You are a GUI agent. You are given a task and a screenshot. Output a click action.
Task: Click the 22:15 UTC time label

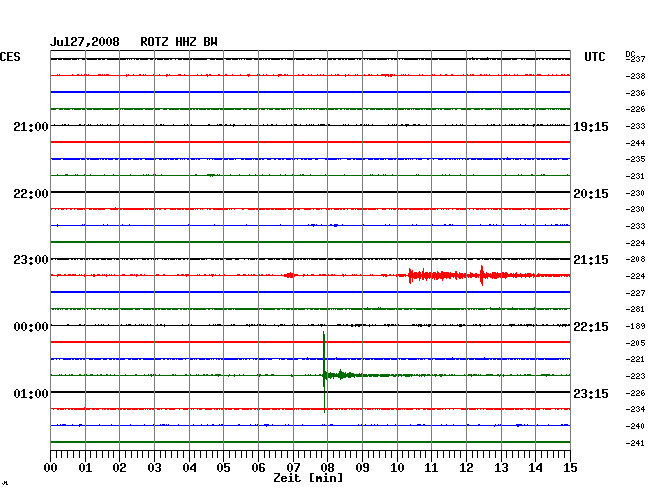point(591,327)
